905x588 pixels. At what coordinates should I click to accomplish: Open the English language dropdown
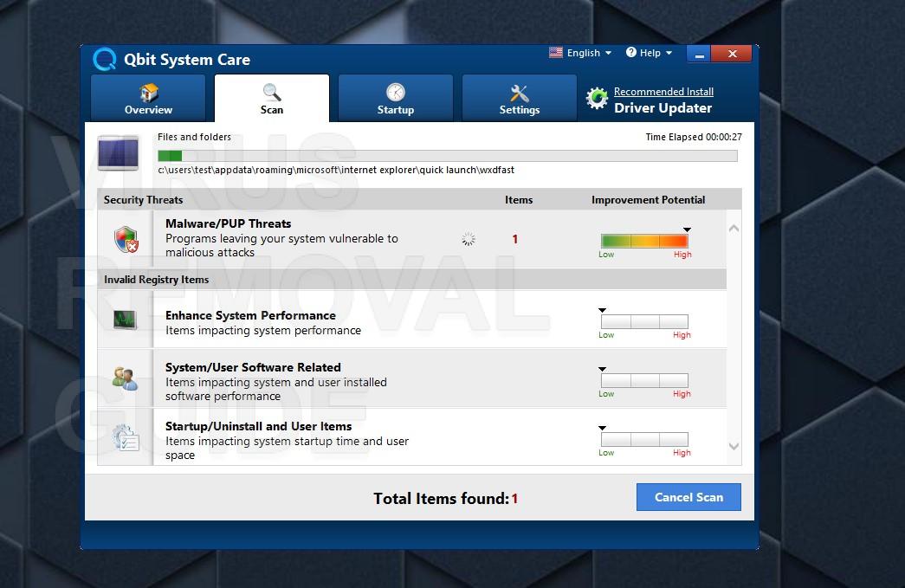(x=580, y=53)
